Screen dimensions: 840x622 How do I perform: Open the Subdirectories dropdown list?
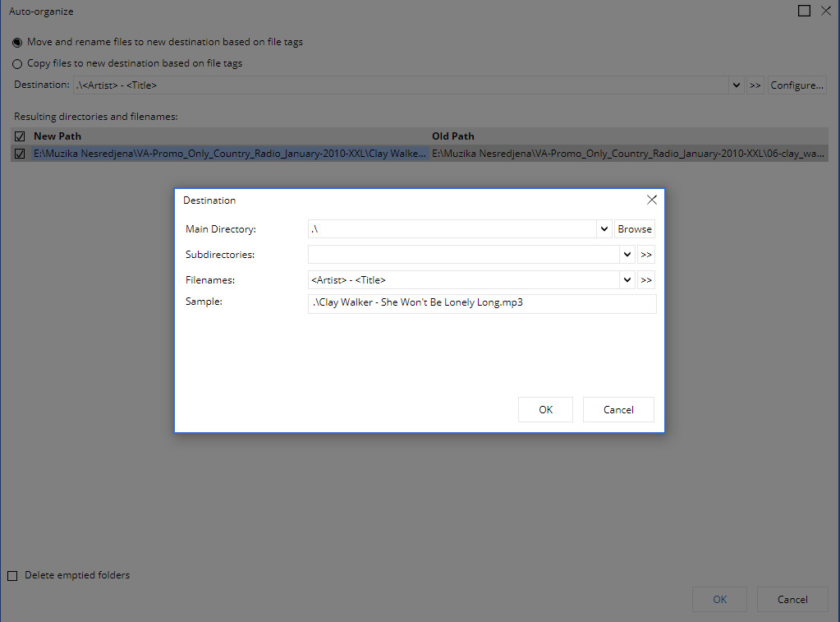coord(627,255)
